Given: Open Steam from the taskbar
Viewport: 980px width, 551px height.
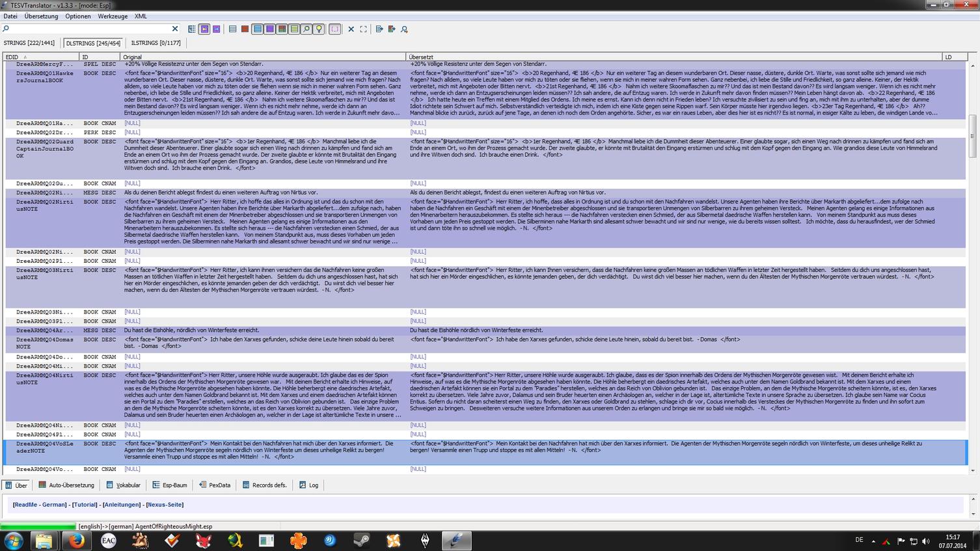Looking at the screenshot, I should [362, 541].
